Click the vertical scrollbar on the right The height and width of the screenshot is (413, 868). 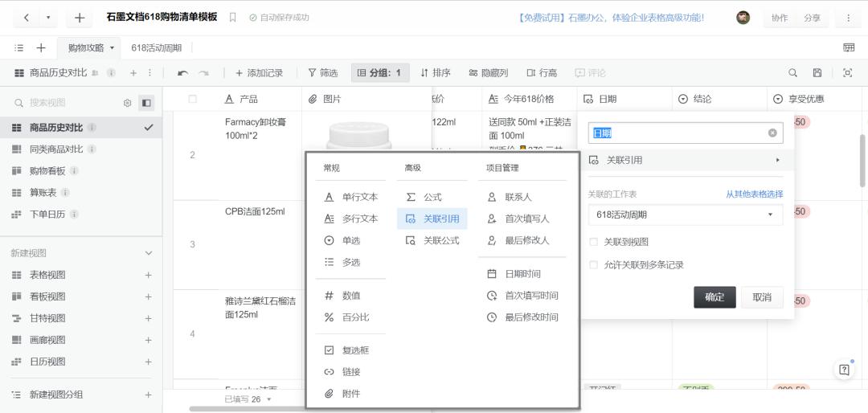pyautogui.click(x=862, y=161)
